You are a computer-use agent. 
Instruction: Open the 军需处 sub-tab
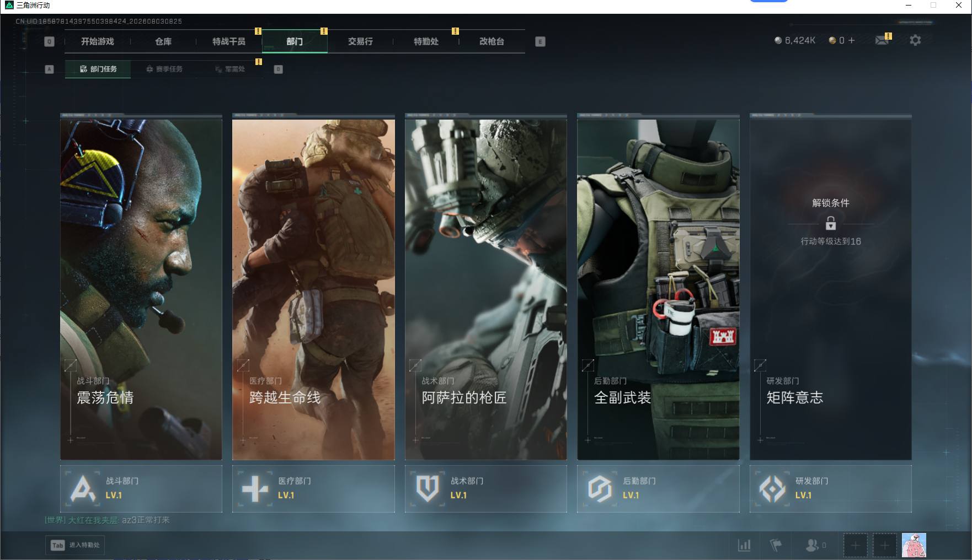point(230,69)
